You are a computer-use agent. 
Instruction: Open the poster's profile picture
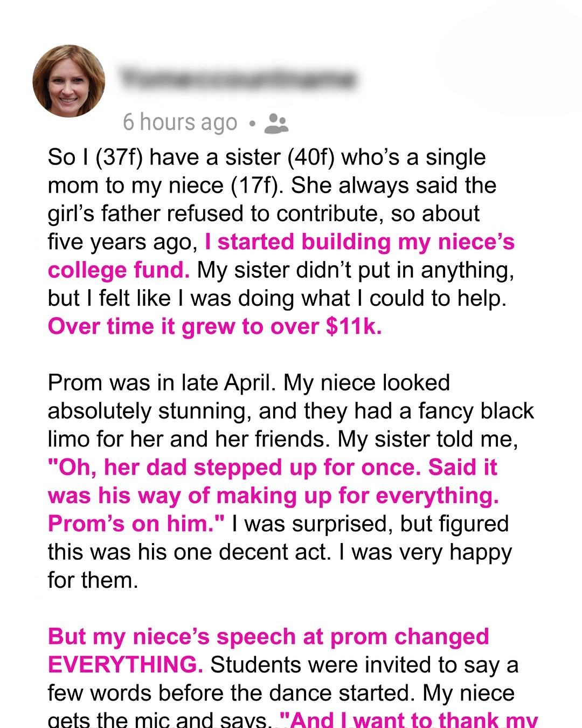click(69, 81)
